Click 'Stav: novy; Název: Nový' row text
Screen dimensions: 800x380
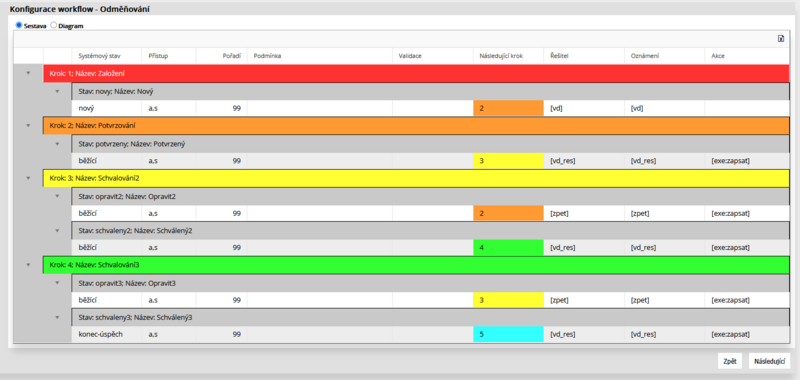[x=115, y=92]
